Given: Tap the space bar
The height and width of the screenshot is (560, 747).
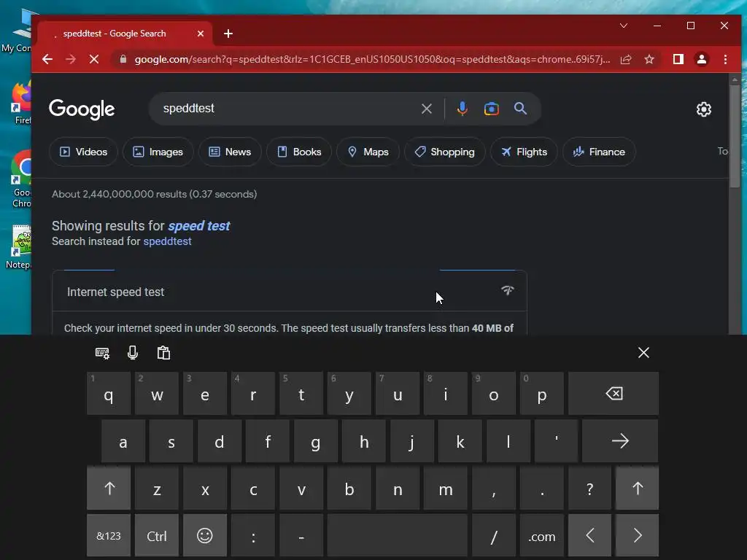Looking at the screenshot, I should coord(398,536).
